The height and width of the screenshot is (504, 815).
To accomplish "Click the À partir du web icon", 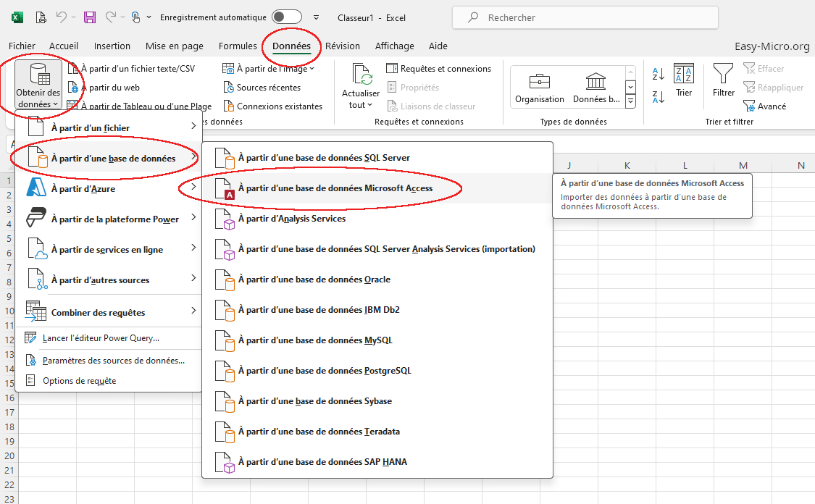I will pyautogui.click(x=73, y=88).
